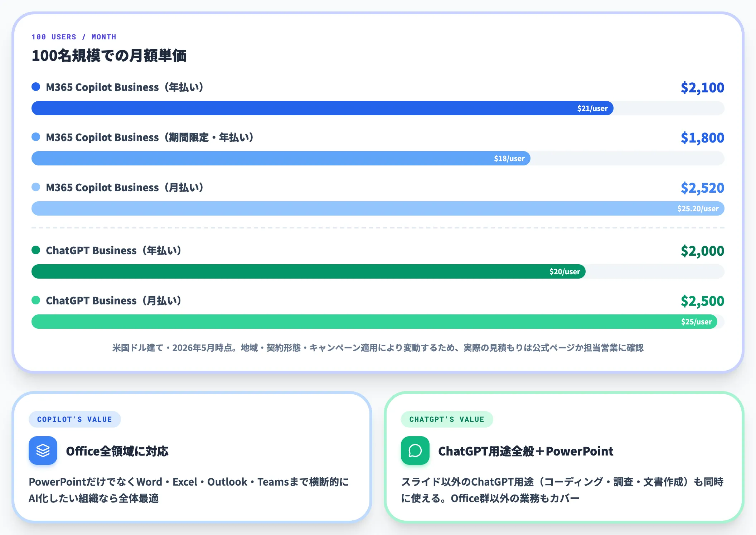Click the dark blue dot beside M365 Copilot Business（年払い）
The height and width of the screenshot is (535, 756).
[36, 87]
